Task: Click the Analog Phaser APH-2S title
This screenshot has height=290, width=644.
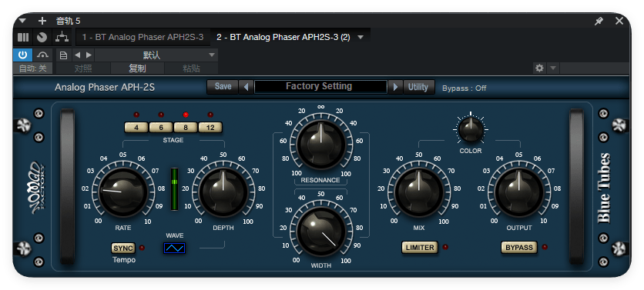Action: [x=105, y=88]
